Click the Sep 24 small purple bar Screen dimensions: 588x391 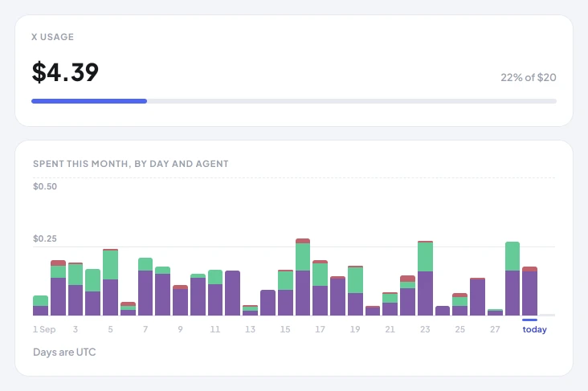coord(443,311)
